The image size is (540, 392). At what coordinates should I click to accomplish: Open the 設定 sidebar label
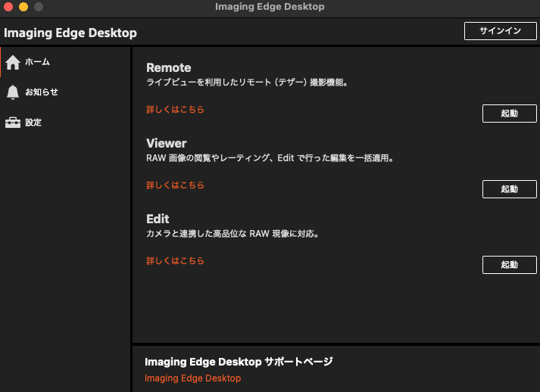pyautogui.click(x=33, y=123)
